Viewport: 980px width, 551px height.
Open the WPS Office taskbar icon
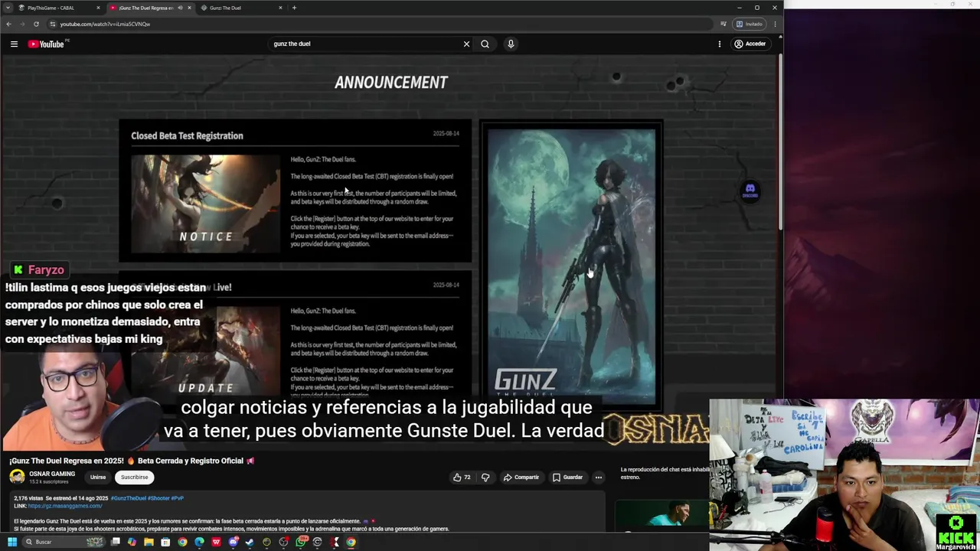[216, 542]
